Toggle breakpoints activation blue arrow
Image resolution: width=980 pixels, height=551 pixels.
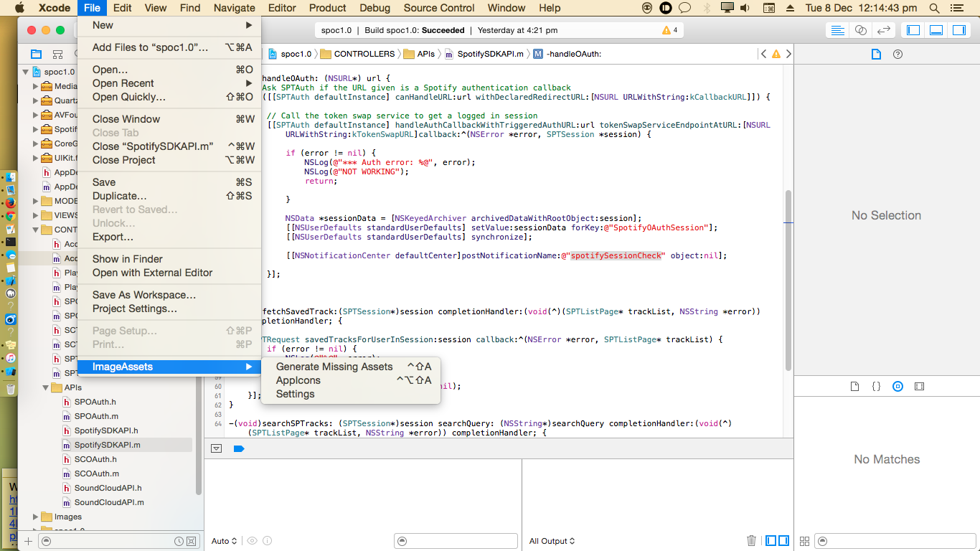239,448
